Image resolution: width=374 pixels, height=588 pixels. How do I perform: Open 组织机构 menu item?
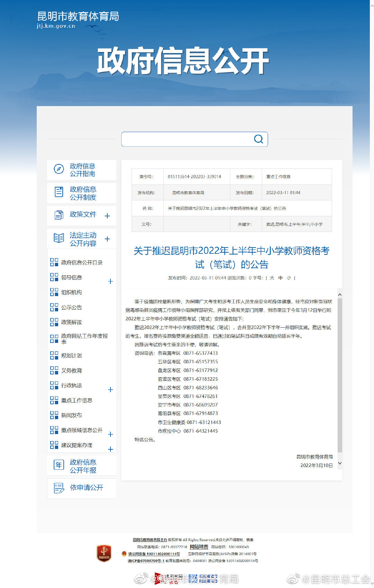click(72, 292)
